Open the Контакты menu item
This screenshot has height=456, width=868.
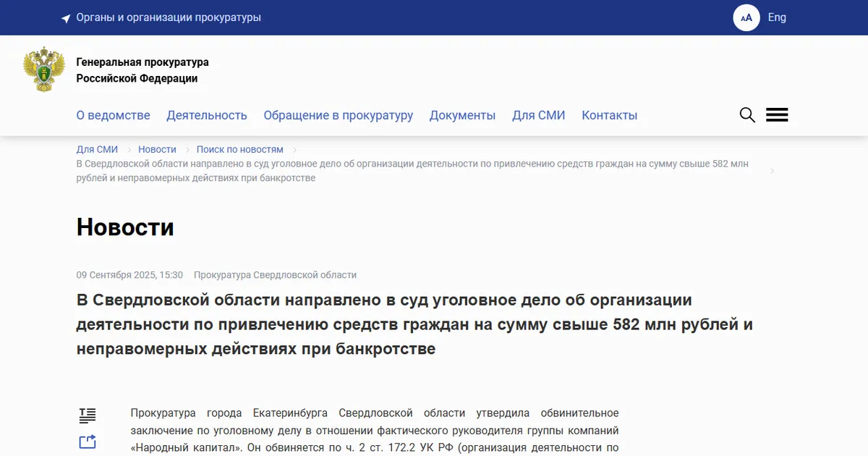pyautogui.click(x=610, y=115)
